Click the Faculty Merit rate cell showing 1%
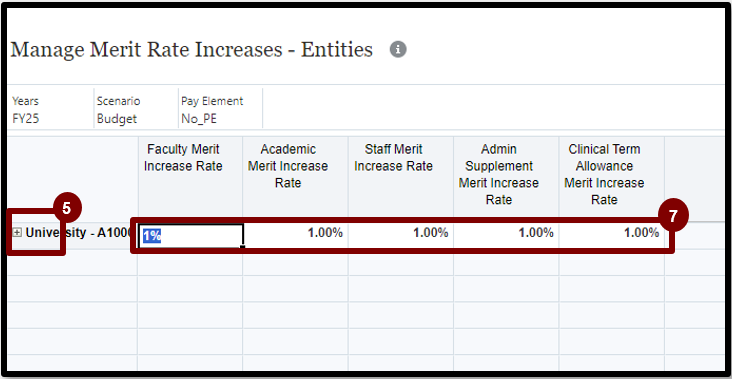Image resolution: width=732 pixels, height=379 pixels. point(191,236)
